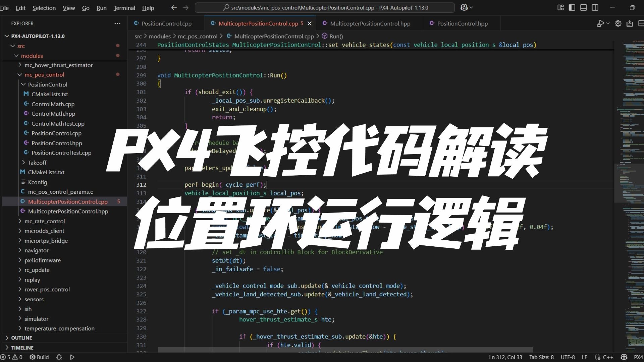
Task: Open the Help menu
Action: point(148,8)
